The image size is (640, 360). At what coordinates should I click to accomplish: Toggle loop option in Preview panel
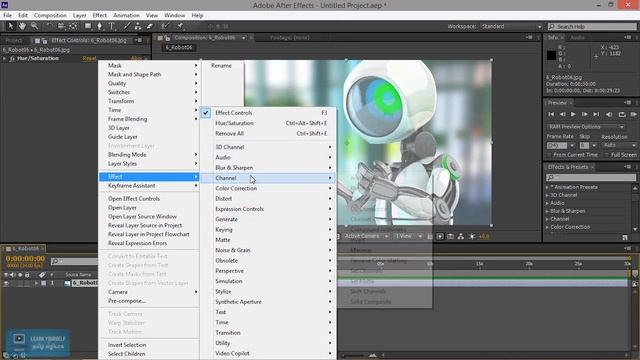(622, 114)
